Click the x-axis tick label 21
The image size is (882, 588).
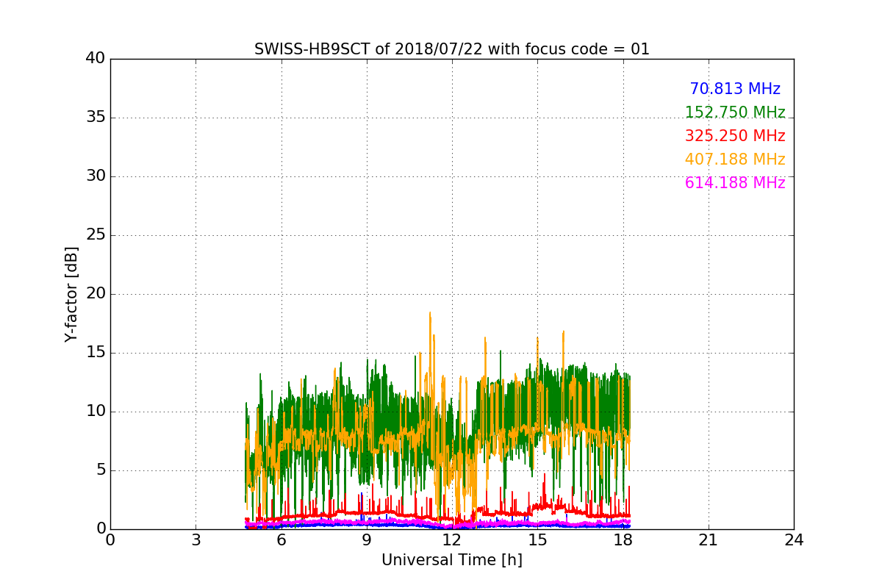pos(709,539)
